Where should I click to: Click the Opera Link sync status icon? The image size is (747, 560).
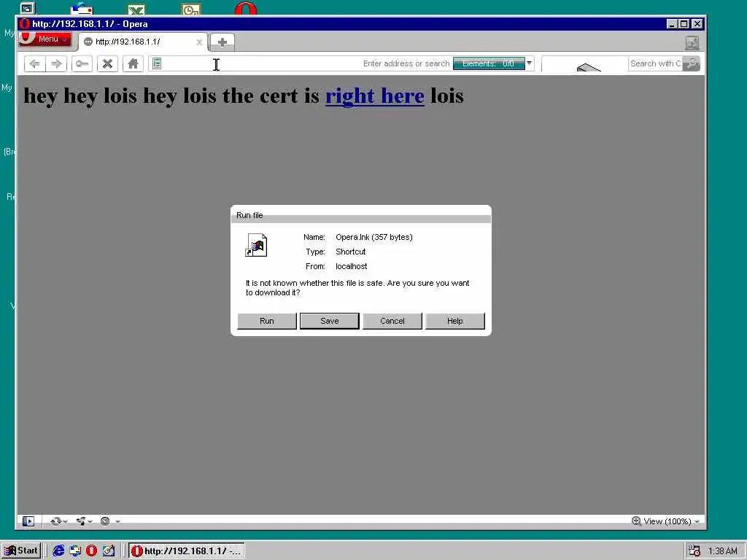pyautogui.click(x=55, y=521)
